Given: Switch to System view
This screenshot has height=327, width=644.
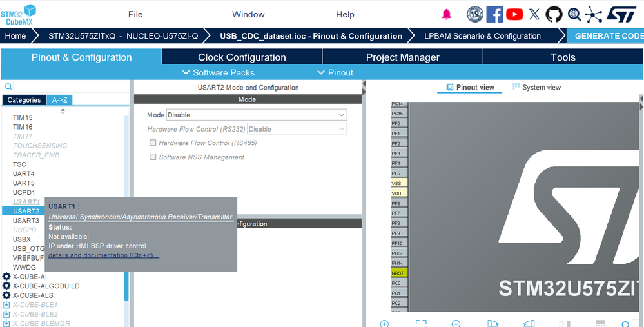Looking at the screenshot, I should (x=537, y=87).
